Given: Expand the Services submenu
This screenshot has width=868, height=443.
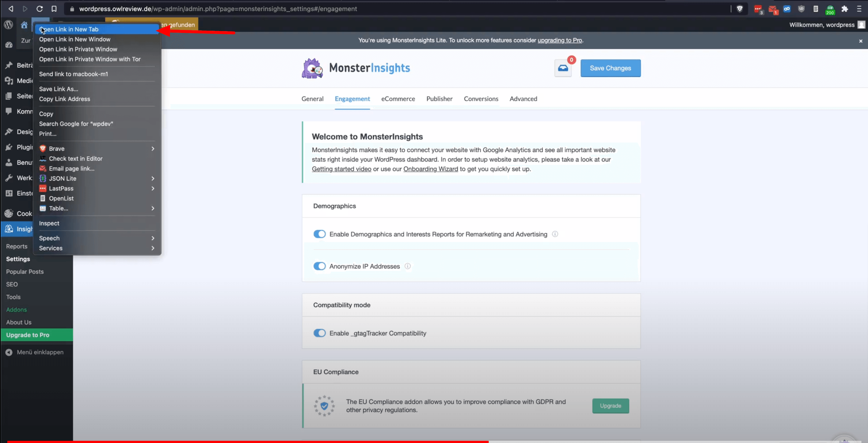Looking at the screenshot, I should pyautogui.click(x=153, y=248).
